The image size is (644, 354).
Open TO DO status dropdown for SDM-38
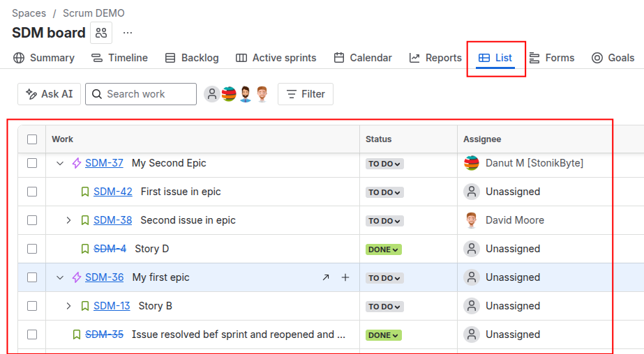click(384, 221)
